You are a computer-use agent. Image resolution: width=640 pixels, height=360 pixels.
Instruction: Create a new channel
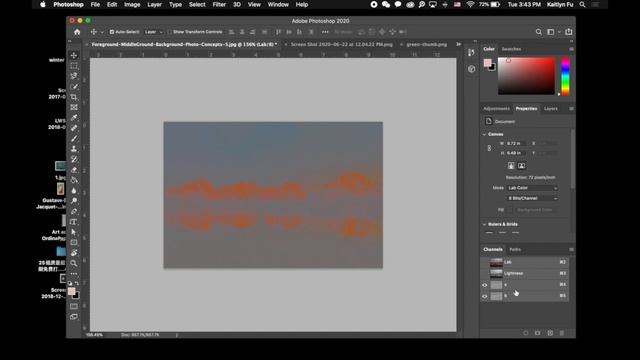550,333
